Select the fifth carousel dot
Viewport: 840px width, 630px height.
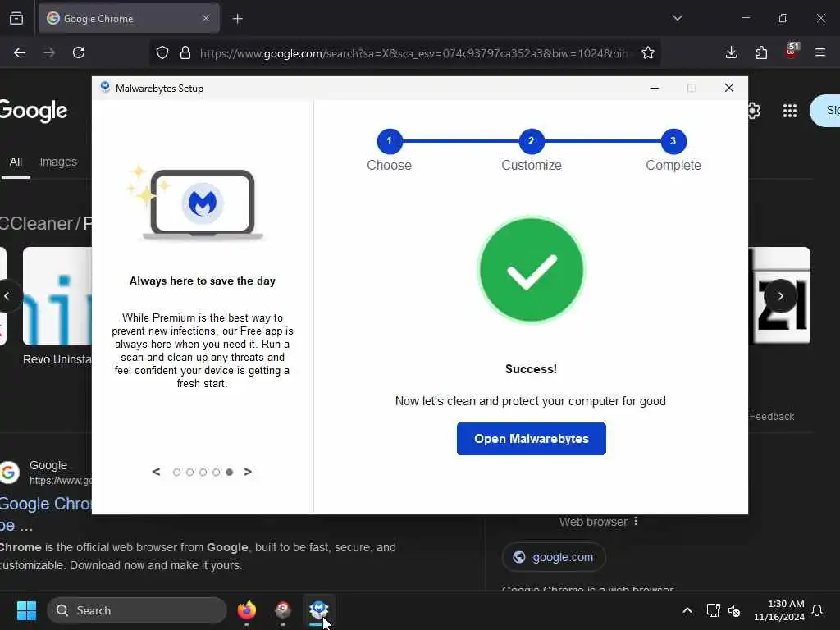tap(230, 472)
